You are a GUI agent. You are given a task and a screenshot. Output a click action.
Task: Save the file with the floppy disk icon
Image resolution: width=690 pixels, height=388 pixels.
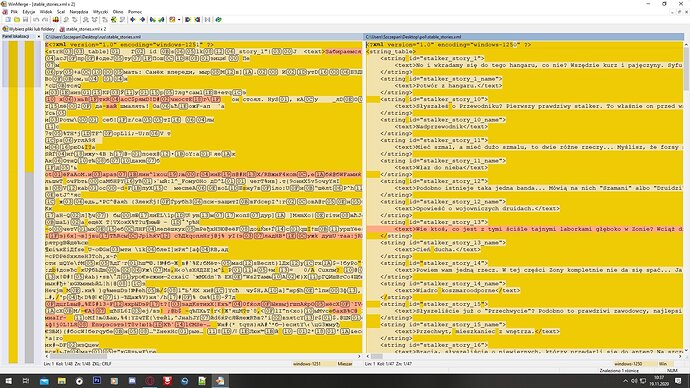click(26, 20)
